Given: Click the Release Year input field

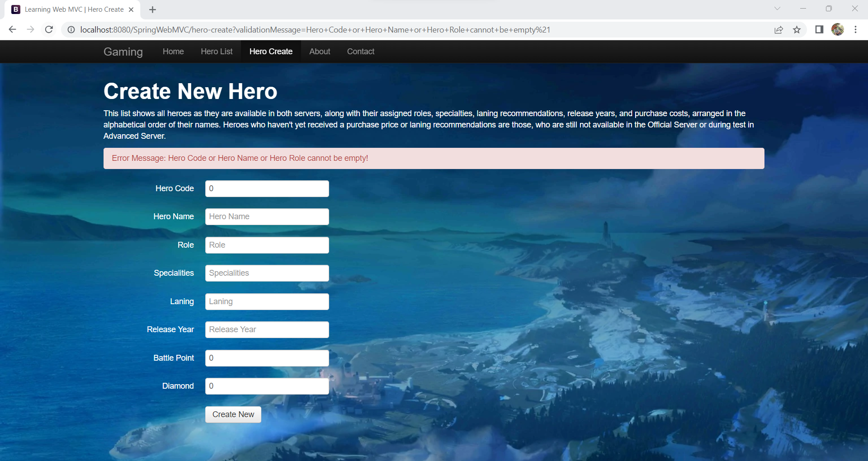Looking at the screenshot, I should (267, 329).
